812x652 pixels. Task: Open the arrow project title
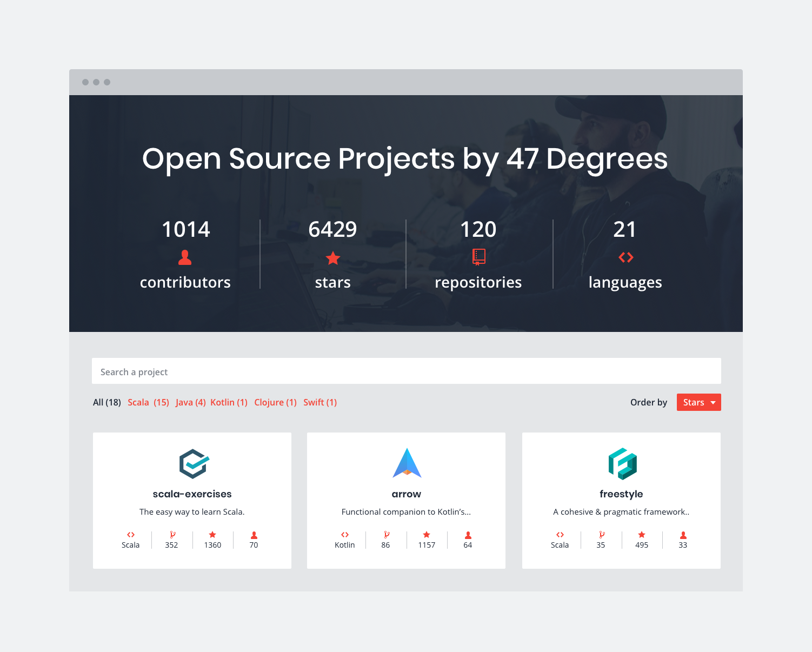pyautogui.click(x=407, y=494)
